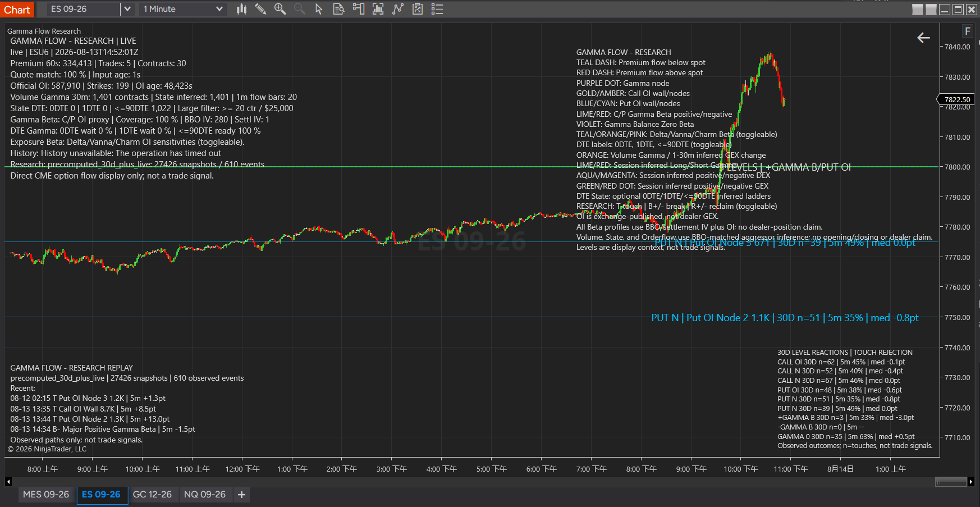Click the second gray link button in title bar
Image resolution: width=980 pixels, height=507 pixels.
point(931,10)
